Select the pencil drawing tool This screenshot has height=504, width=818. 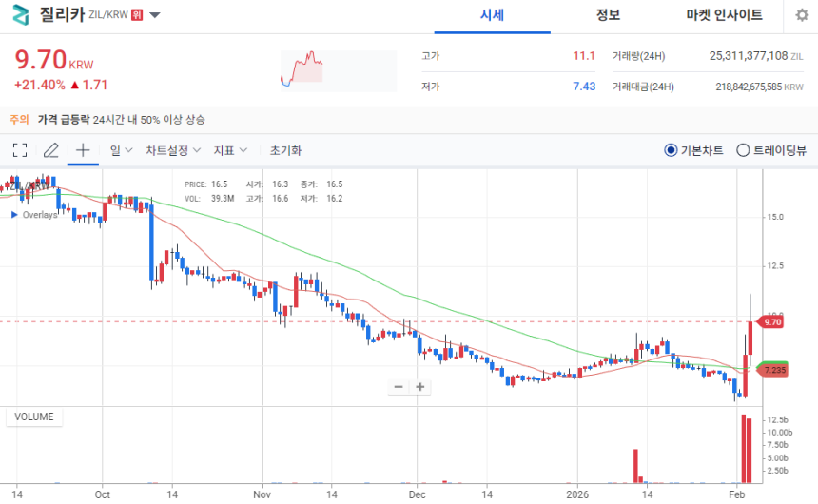pyautogui.click(x=51, y=150)
